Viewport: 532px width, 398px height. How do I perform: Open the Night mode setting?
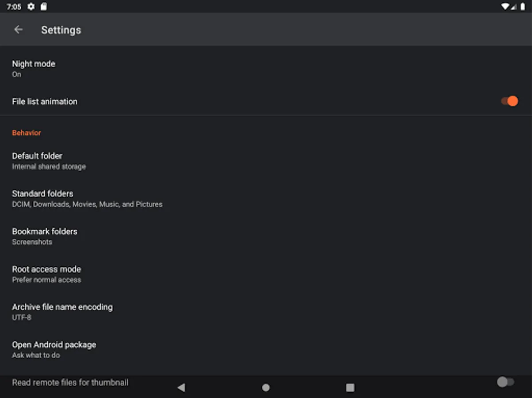(x=266, y=69)
